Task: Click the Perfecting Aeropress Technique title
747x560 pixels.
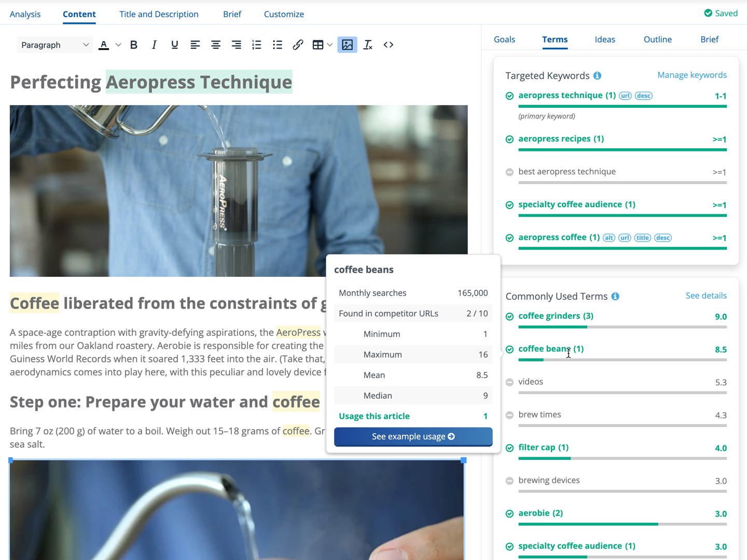Action: 151,82
